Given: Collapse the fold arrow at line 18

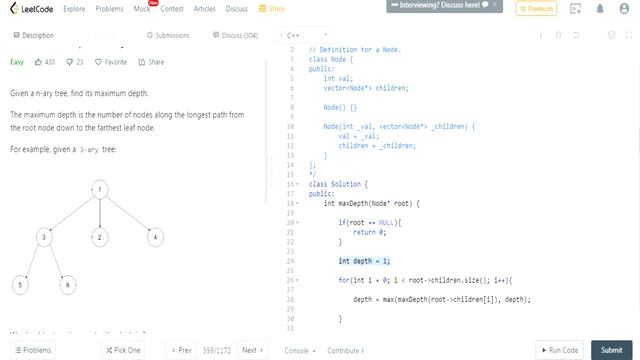Looking at the screenshot, I should 297,204.
